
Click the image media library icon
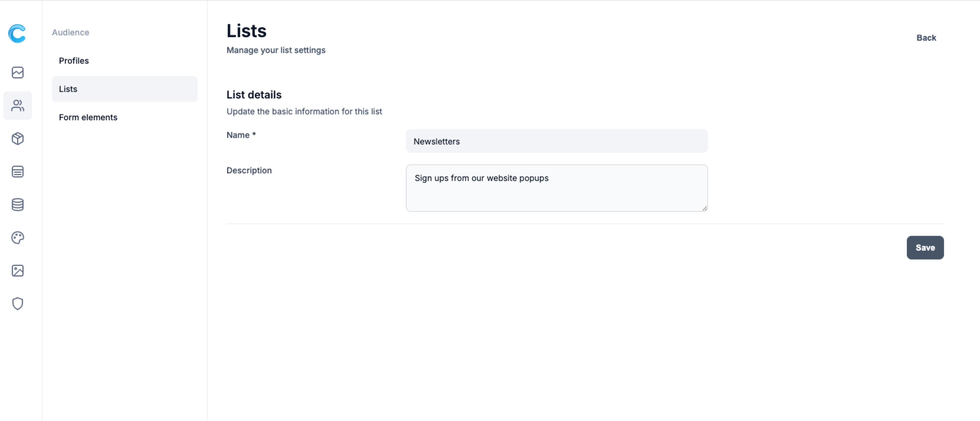[17, 271]
